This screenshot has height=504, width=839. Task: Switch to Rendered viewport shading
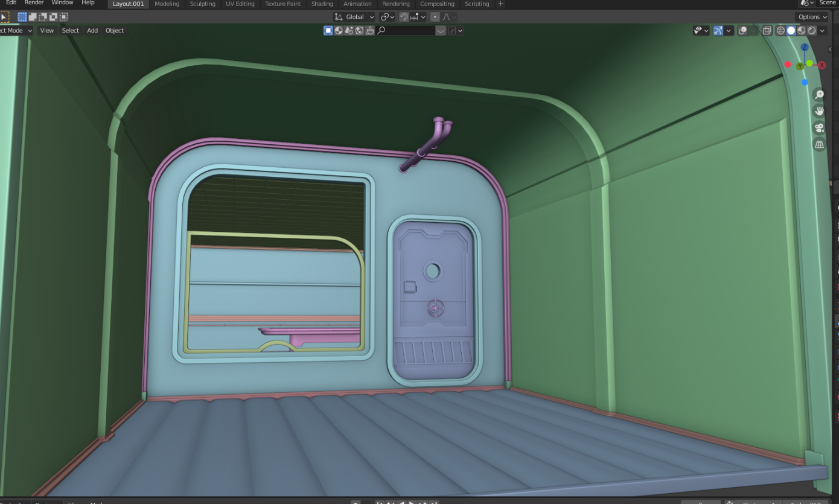pyautogui.click(x=812, y=31)
